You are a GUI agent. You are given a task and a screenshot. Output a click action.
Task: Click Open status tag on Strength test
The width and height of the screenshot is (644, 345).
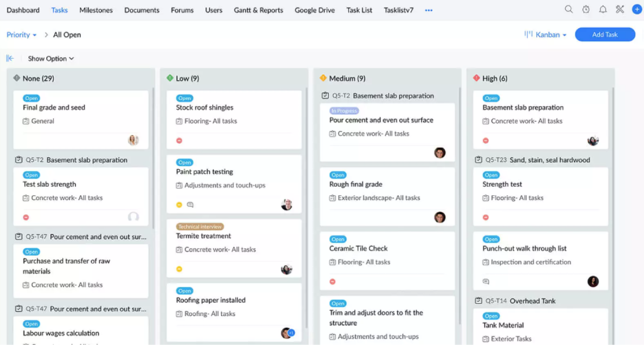pos(491,175)
